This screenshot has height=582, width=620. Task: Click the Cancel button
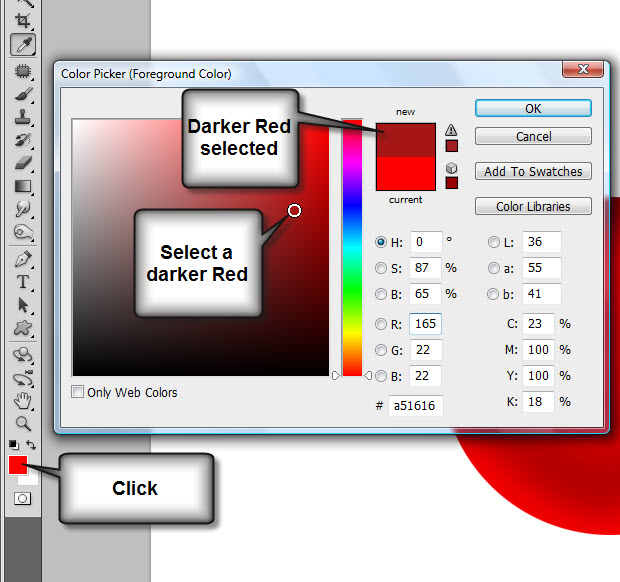click(533, 136)
